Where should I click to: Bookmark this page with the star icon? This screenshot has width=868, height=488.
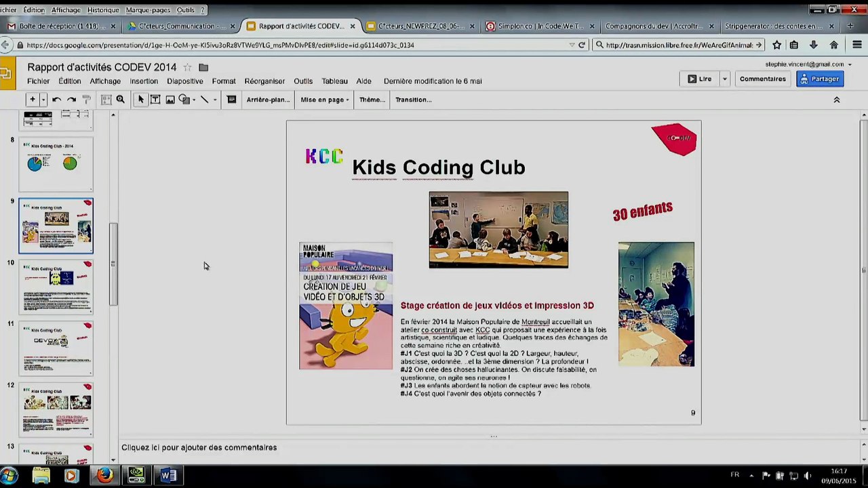[x=776, y=45]
